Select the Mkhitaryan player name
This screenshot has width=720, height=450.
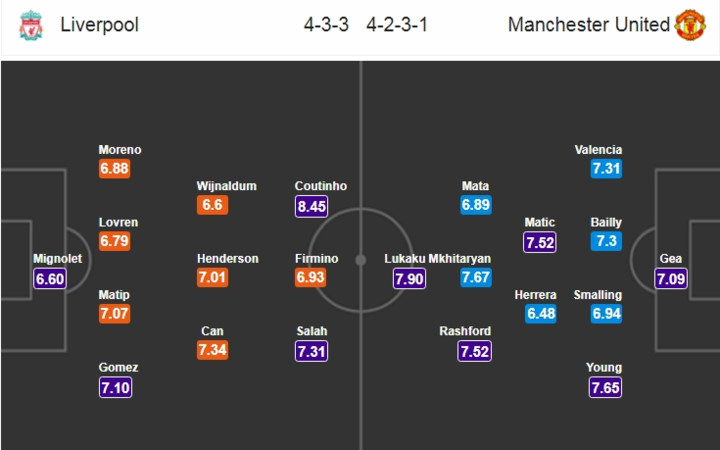pos(460,259)
